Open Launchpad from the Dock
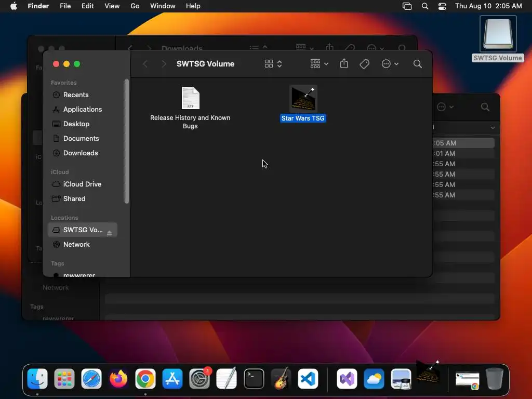Screen dimensions: 532x399 click(64, 378)
